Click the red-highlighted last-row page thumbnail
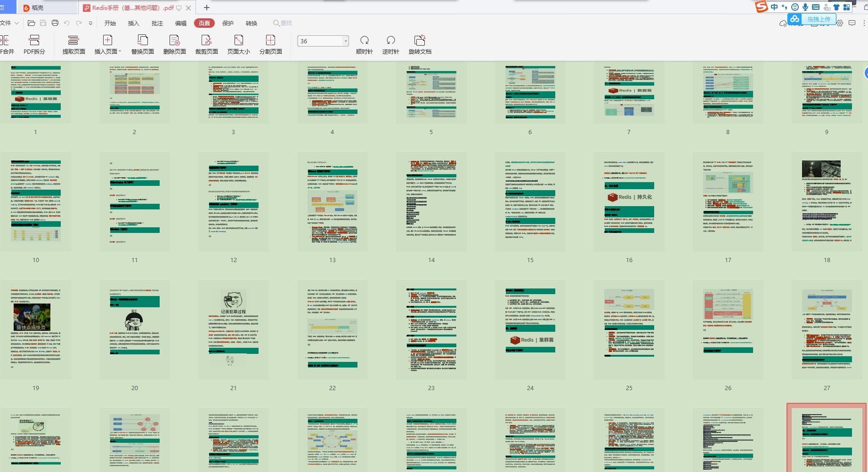The width and height of the screenshot is (868, 472). (827, 438)
